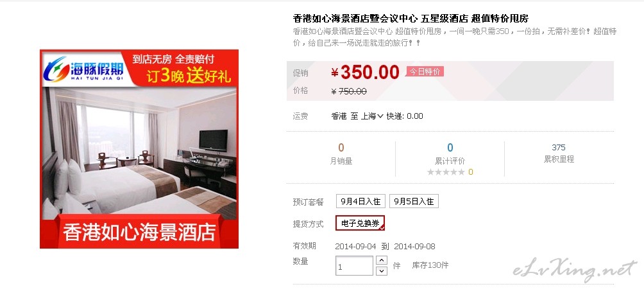Increase quantity with the up arrow

click(x=382, y=261)
